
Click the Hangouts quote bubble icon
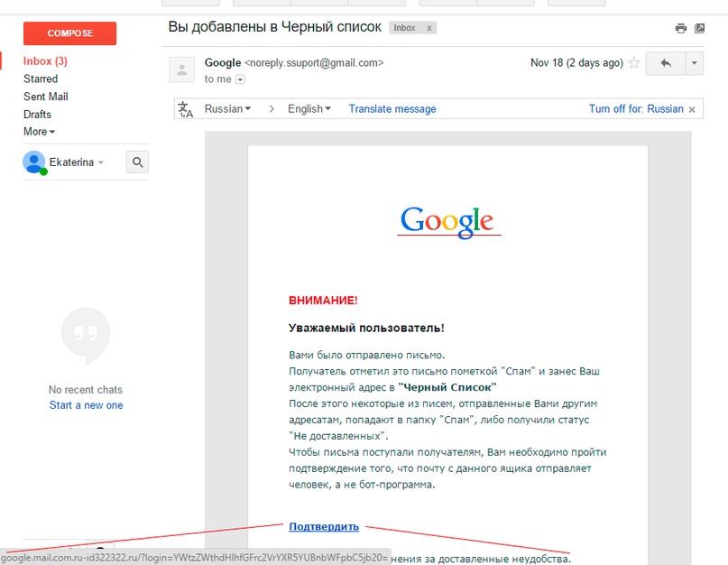pyautogui.click(x=86, y=335)
